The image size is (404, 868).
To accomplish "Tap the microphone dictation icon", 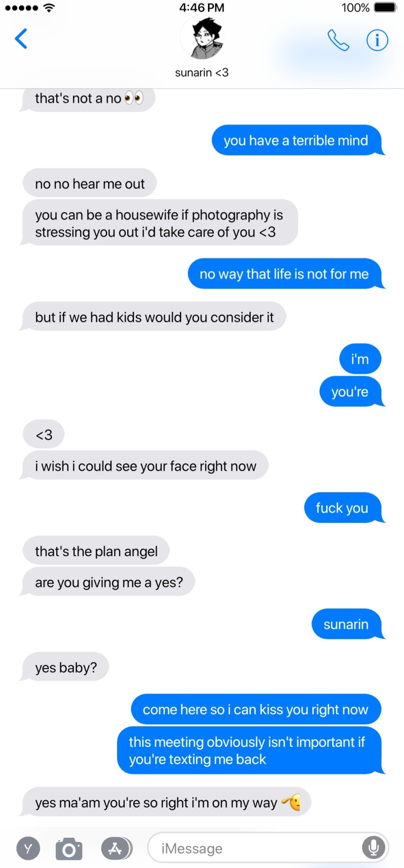I will click(x=374, y=848).
